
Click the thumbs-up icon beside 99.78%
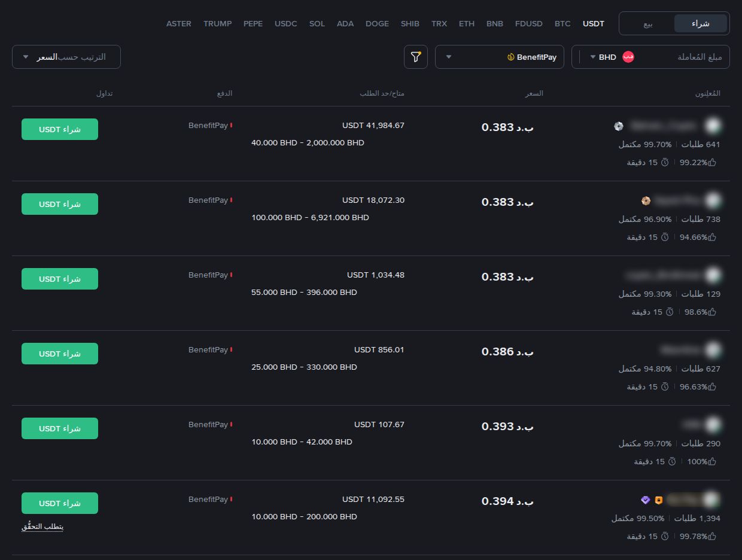point(712,536)
